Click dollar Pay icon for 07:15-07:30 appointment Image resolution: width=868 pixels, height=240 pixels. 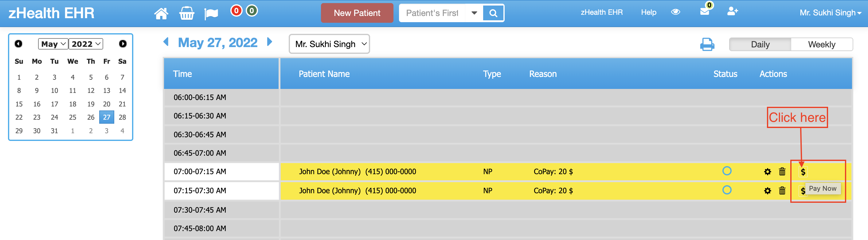803,191
